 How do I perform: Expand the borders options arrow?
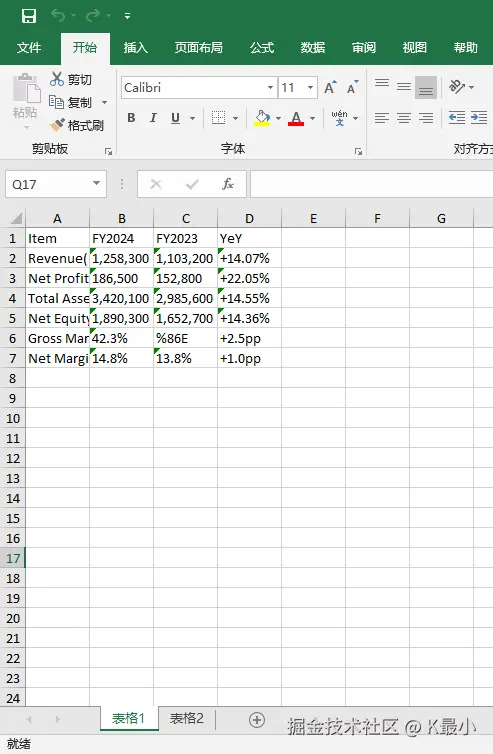pos(236,118)
